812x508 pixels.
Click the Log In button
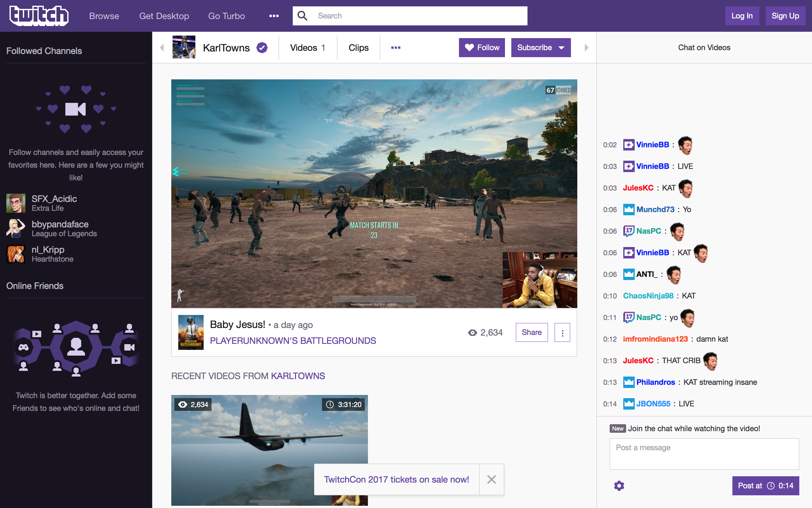(x=742, y=16)
